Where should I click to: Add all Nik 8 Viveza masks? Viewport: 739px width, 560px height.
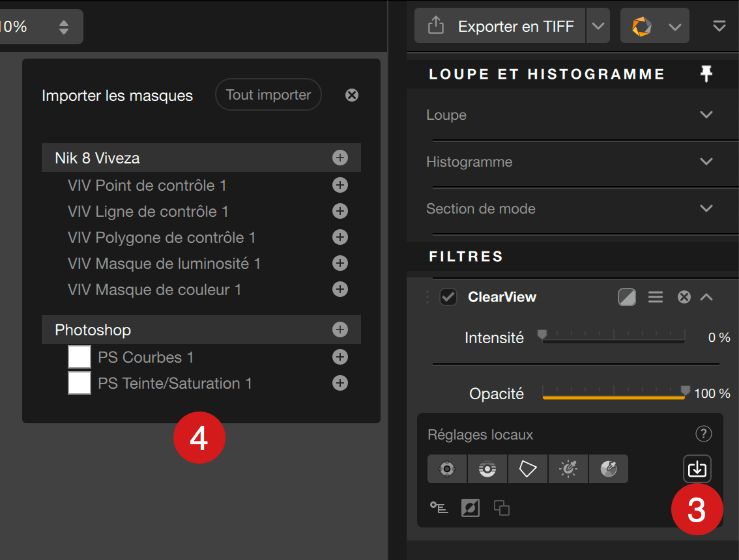340,158
